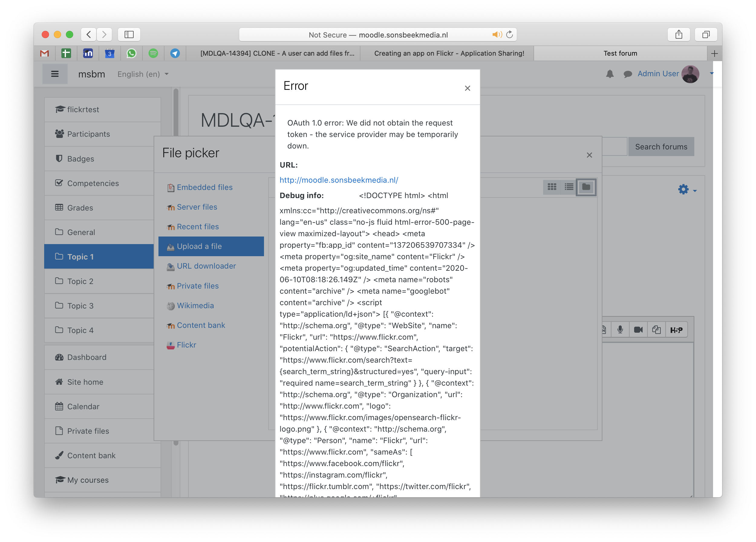Click the Safari address bar
The image size is (756, 542).
pyautogui.click(x=378, y=34)
